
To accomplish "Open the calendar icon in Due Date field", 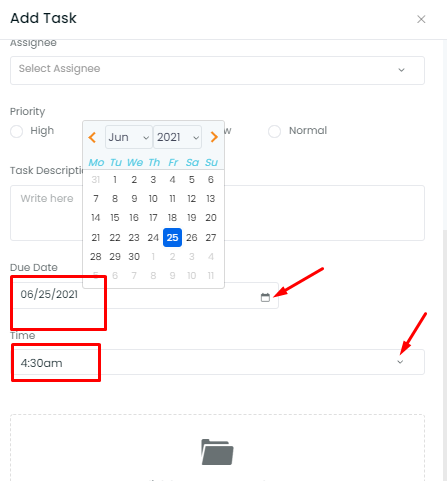I will (265, 297).
